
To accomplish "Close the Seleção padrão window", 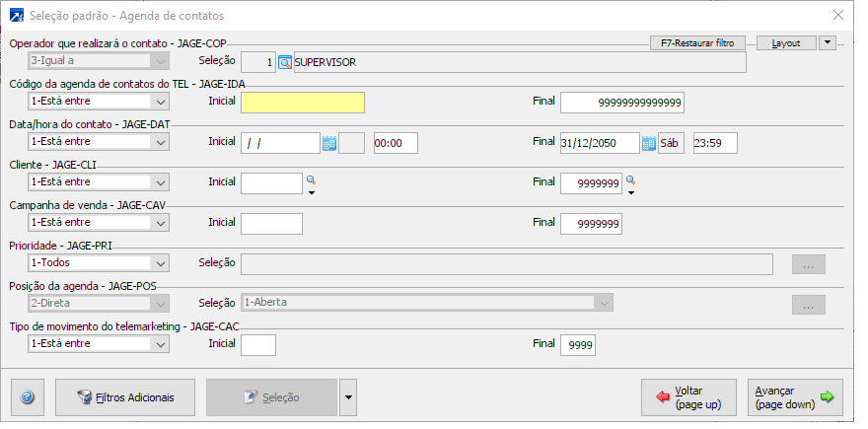I will click(x=838, y=16).
